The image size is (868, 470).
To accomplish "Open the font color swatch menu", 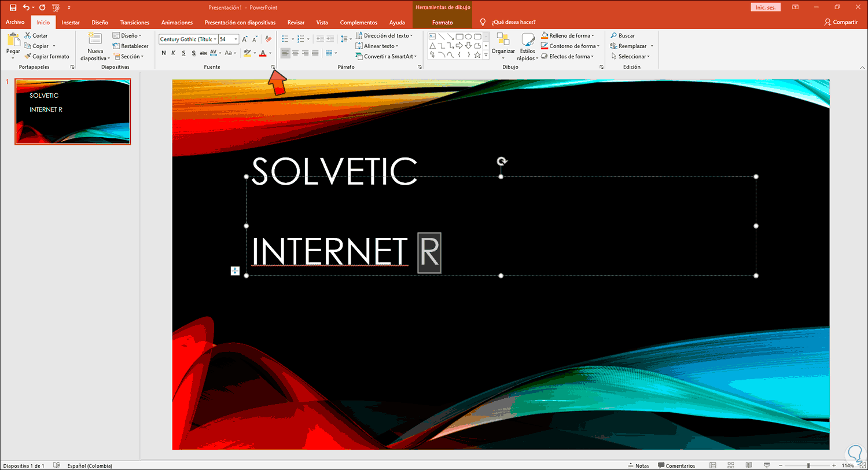I will 269,53.
